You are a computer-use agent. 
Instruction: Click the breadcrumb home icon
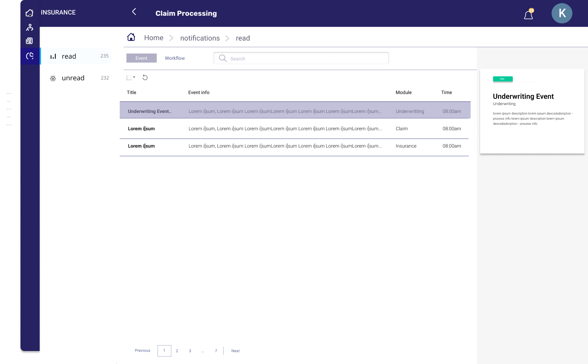click(x=131, y=37)
